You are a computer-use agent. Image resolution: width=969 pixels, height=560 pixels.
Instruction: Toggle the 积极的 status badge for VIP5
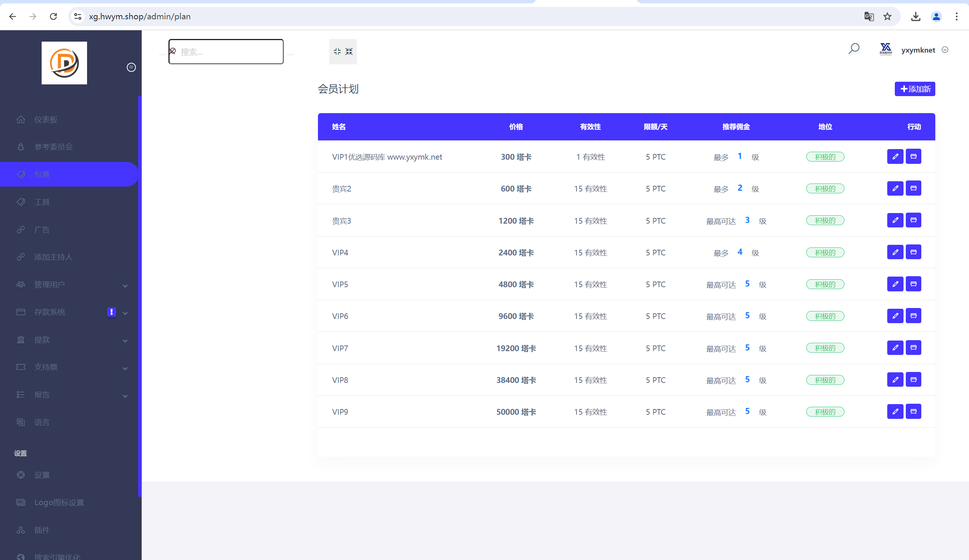825,285
